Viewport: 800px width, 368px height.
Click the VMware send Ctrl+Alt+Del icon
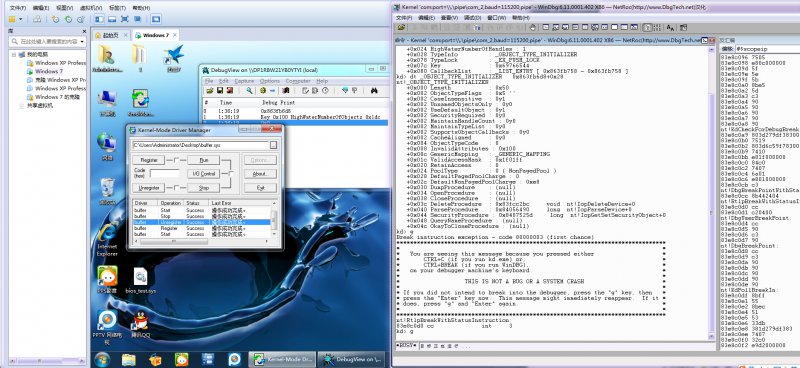tap(37, 19)
